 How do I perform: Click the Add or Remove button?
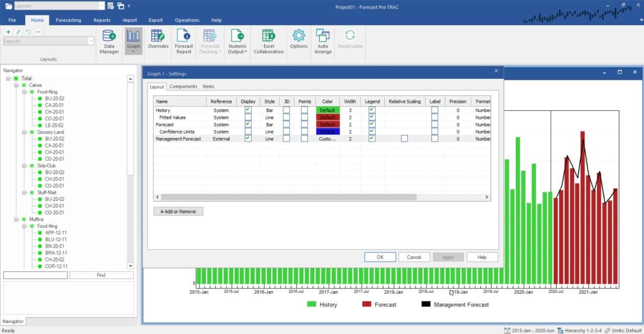pyautogui.click(x=178, y=211)
